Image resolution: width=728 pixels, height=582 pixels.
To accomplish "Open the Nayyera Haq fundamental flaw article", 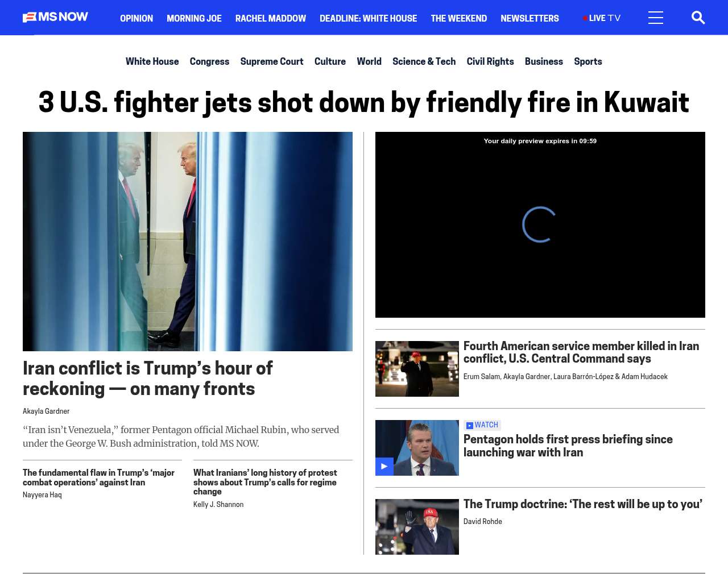I will 98,477.
